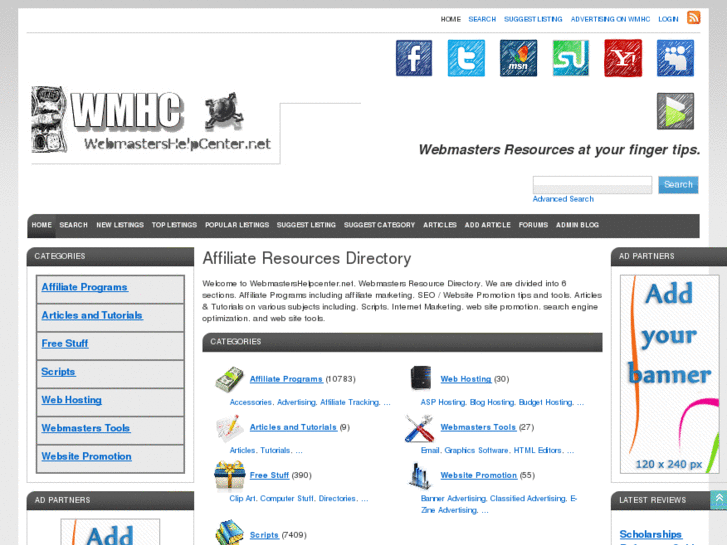Open SUGGEST LISTING in dark navigation bar
Viewport: 727px width, 545px height.
[306, 225]
